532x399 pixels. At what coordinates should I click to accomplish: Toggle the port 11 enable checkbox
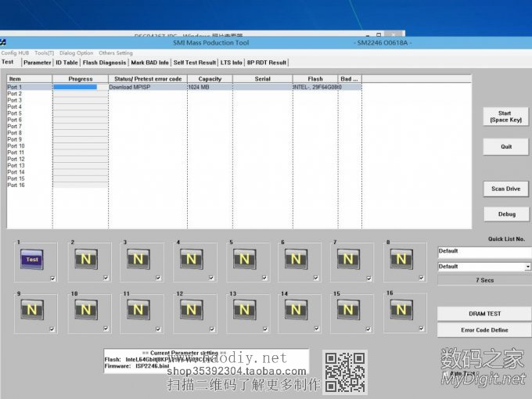pos(157,329)
